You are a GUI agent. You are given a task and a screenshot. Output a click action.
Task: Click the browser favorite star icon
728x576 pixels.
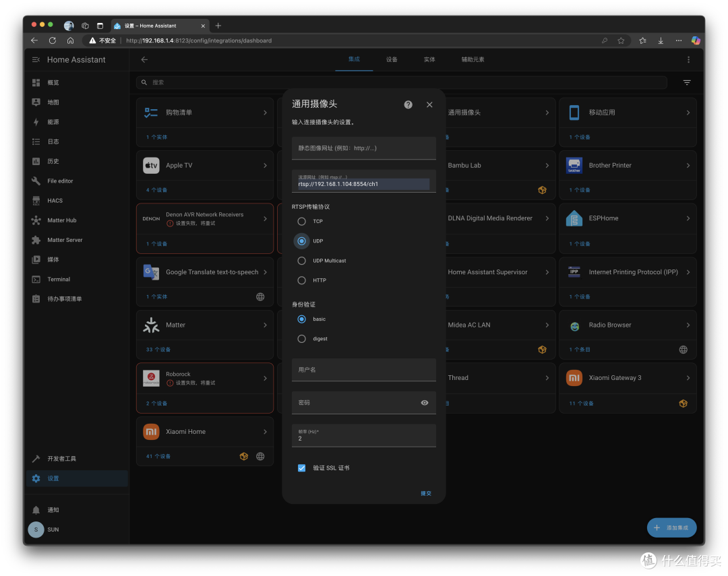(x=621, y=40)
